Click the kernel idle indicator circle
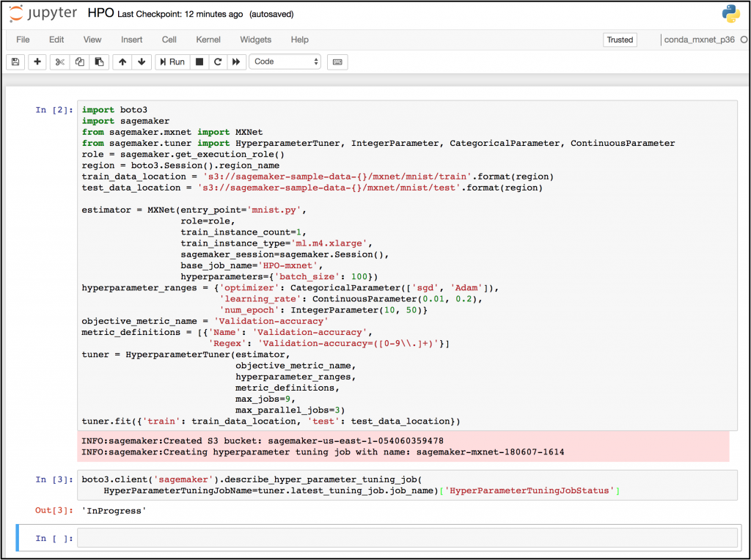 click(x=744, y=40)
